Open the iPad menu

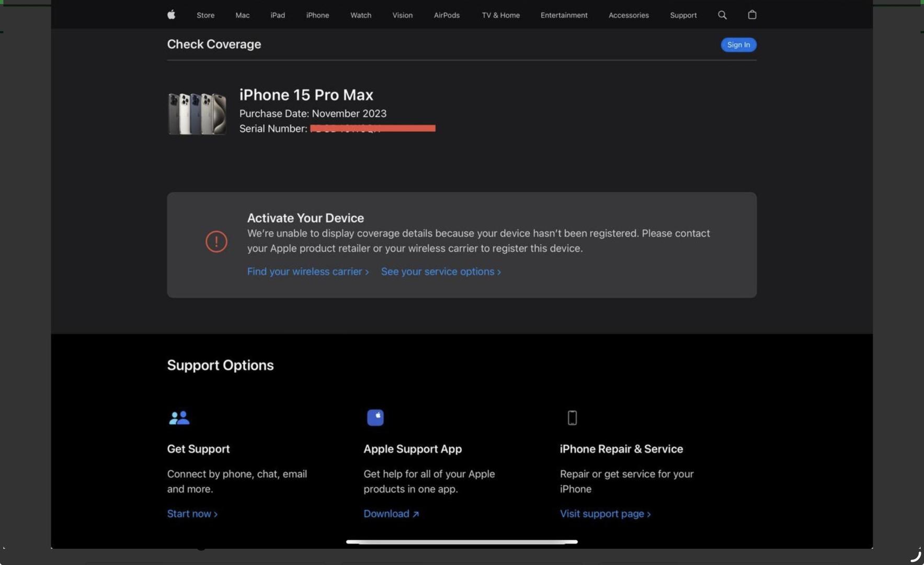(278, 15)
